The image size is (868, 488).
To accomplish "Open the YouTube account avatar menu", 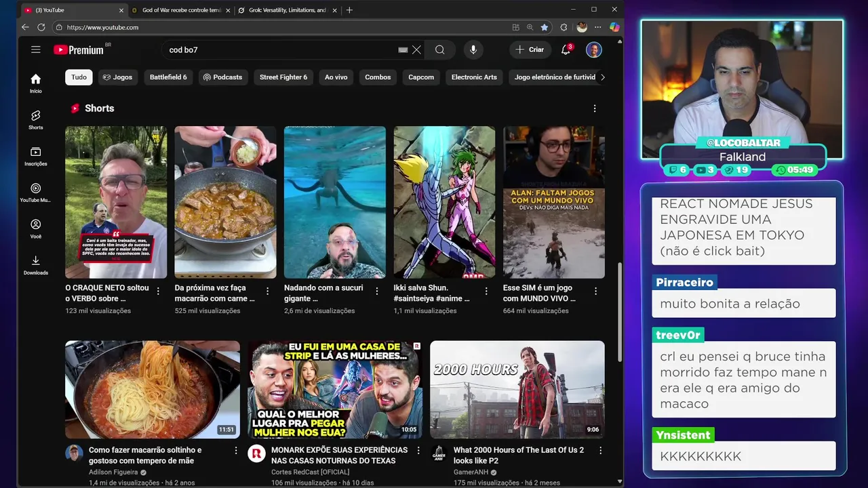I will tap(593, 49).
